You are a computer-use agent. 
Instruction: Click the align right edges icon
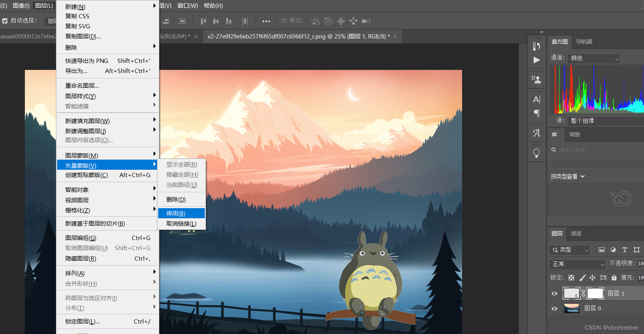166,21
